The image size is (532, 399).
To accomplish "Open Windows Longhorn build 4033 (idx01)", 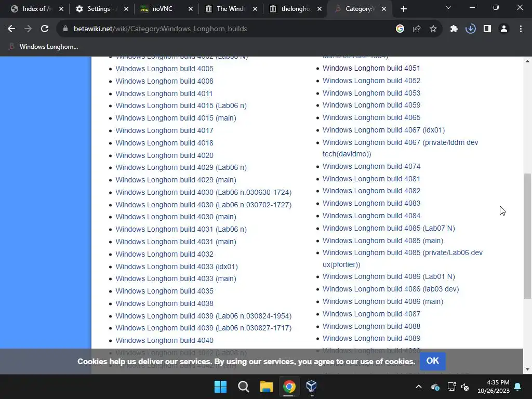I will click(177, 267).
